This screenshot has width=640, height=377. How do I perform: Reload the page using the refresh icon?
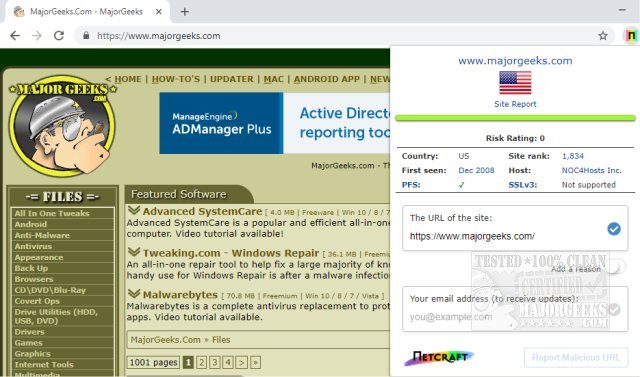pyautogui.click(x=59, y=36)
